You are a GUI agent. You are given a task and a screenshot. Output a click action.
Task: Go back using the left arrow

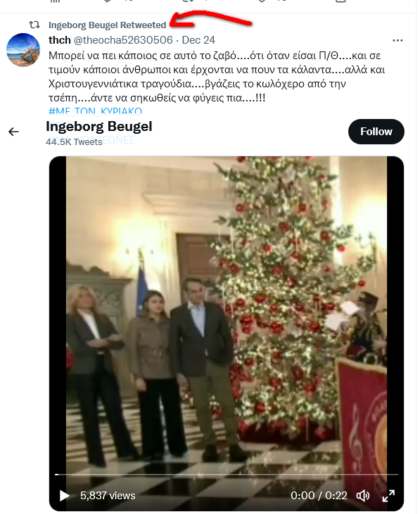tap(14, 132)
